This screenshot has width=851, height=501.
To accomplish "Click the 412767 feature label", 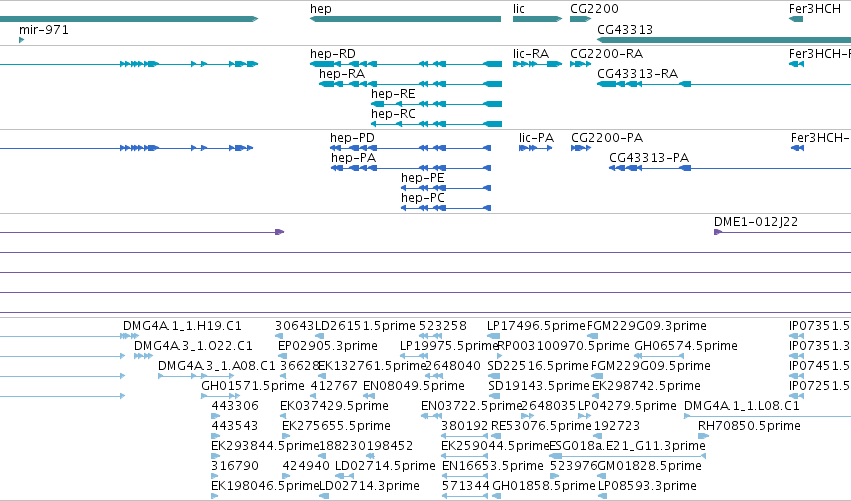I will (x=334, y=386).
